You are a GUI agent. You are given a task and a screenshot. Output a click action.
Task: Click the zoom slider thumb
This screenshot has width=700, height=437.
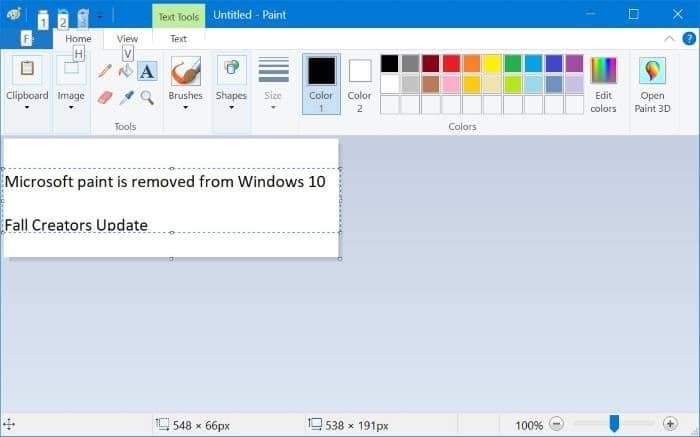click(614, 423)
